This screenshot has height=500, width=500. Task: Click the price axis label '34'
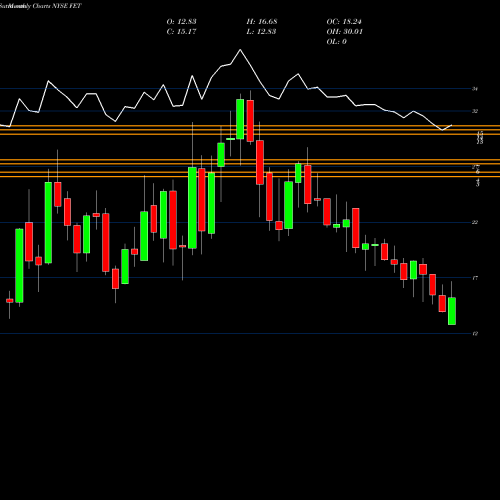pos(475,89)
